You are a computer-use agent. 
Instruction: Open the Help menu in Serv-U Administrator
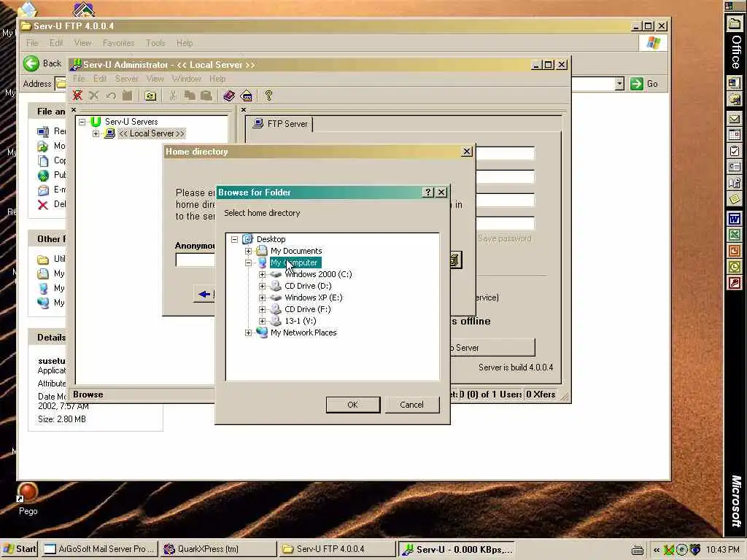coord(217,79)
